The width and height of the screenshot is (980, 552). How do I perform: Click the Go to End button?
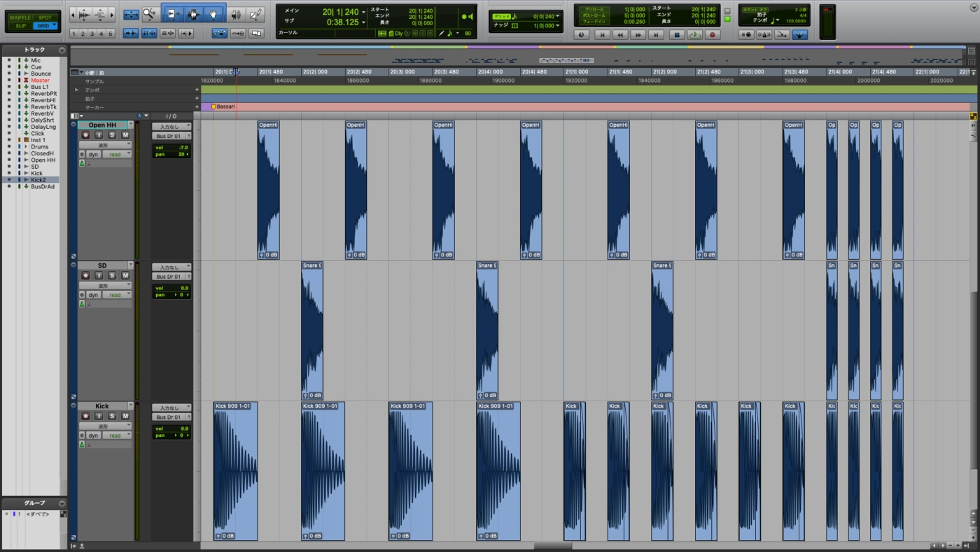coord(656,34)
